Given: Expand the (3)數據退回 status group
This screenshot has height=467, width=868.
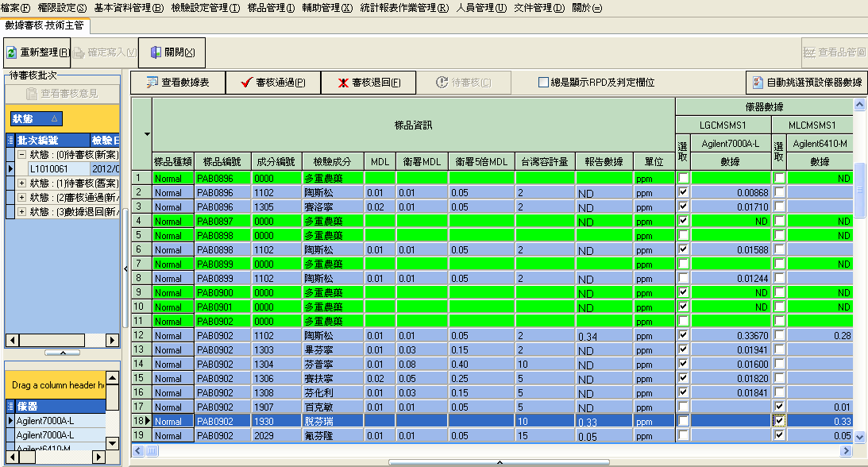Looking at the screenshot, I should point(21,211).
